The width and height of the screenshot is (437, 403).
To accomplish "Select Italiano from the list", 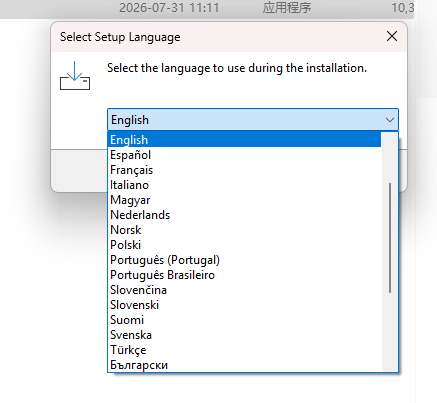I will coord(244,185).
